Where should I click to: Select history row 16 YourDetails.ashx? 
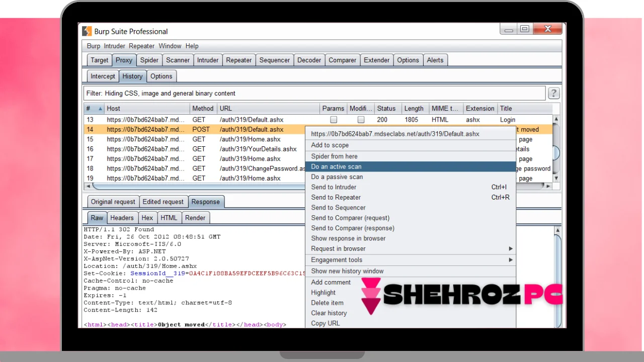[x=194, y=149]
